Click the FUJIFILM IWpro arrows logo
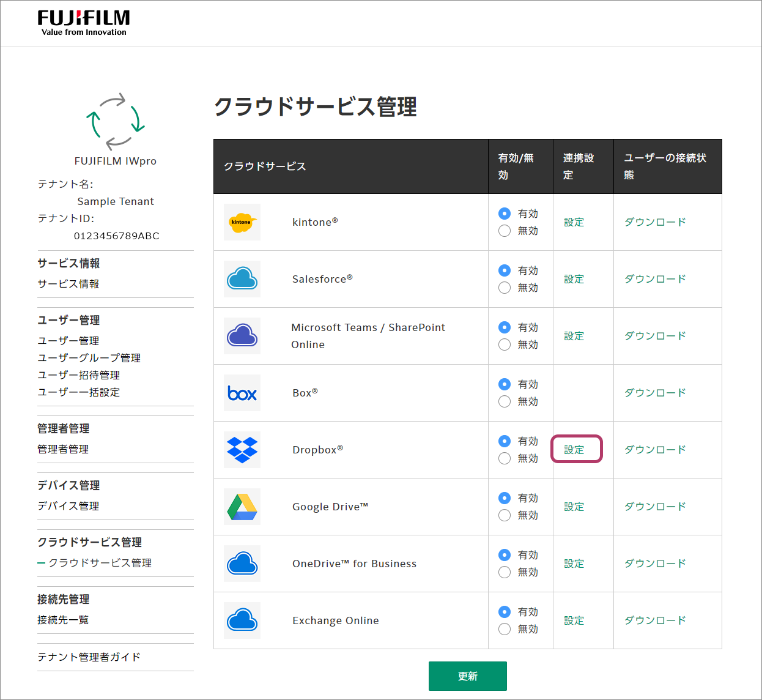The width and height of the screenshot is (762, 700). (116, 122)
